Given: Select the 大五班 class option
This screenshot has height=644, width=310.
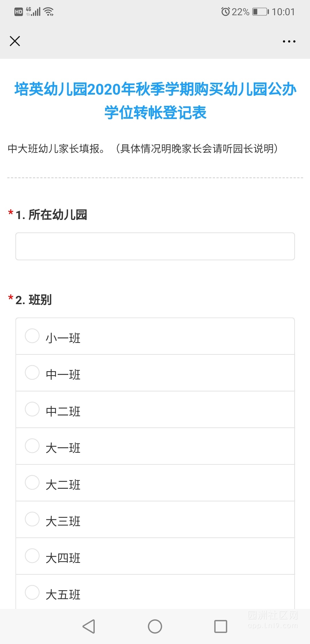Looking at the screenshot, I should (x=32, y=592).
